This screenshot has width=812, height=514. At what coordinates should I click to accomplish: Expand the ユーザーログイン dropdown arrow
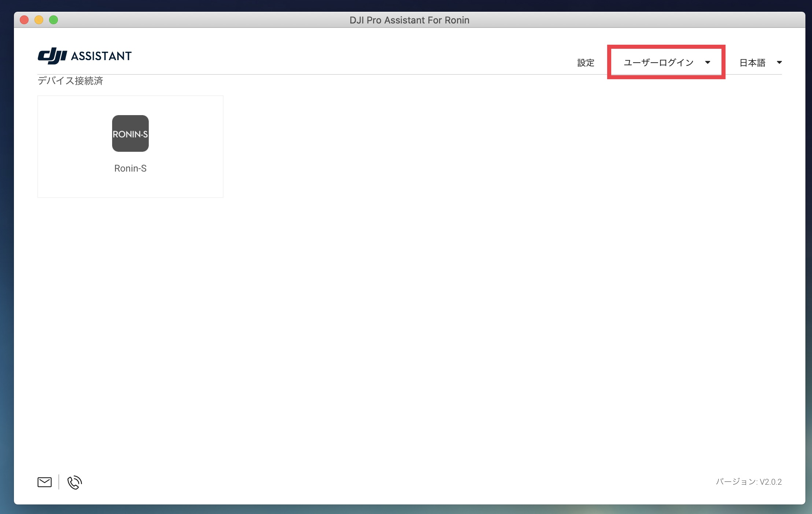708,62
